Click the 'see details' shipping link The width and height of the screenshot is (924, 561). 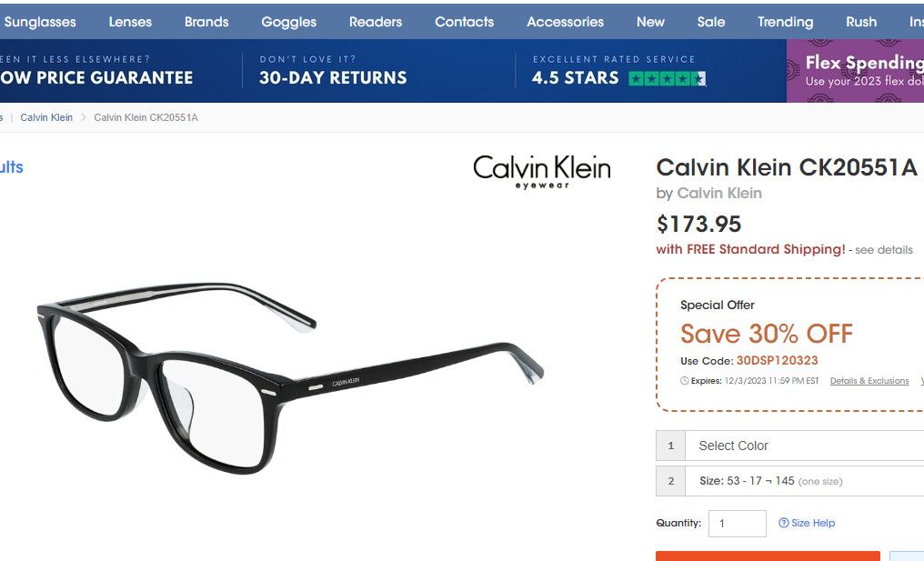883,250
